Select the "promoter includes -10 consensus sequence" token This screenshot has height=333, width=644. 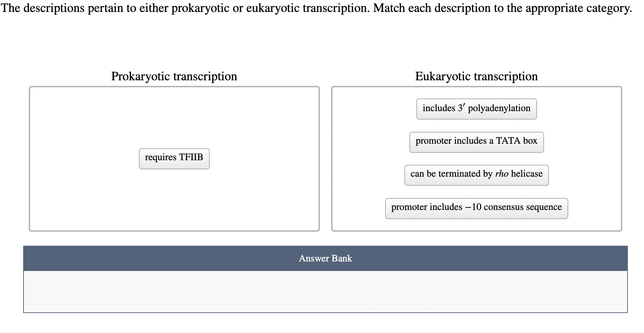tap(476, 208)
